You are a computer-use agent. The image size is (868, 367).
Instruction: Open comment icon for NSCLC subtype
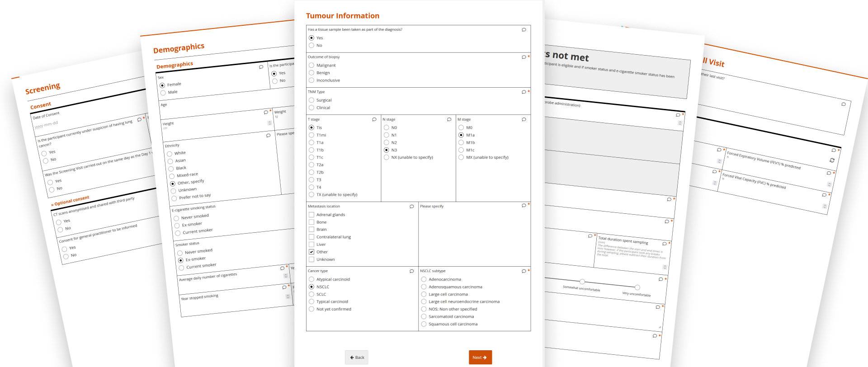[524, 271]
